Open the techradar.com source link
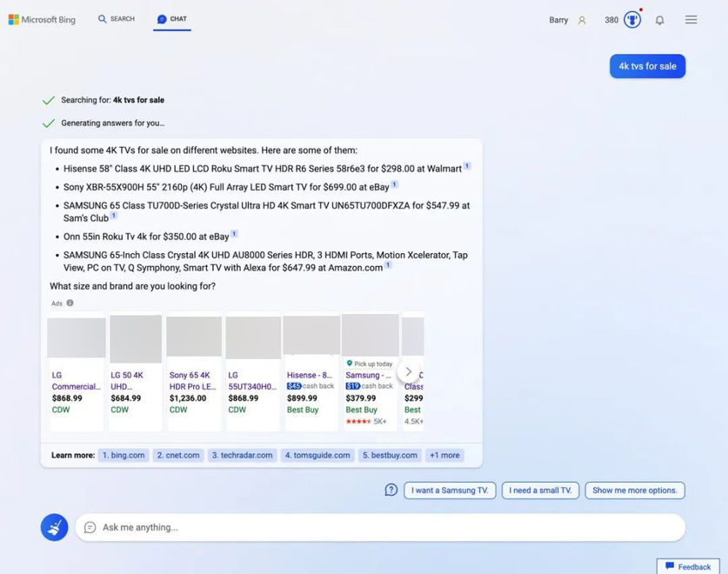The width and height of the screenshot is (728, 574). point(243,455)
